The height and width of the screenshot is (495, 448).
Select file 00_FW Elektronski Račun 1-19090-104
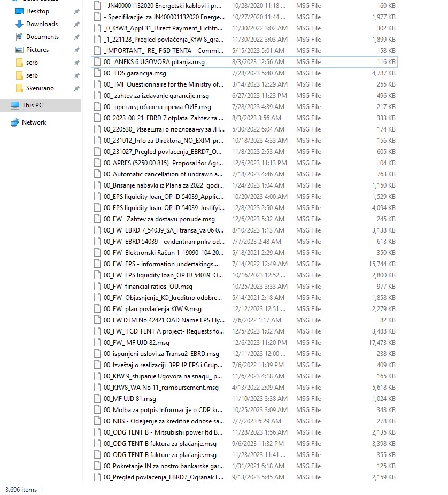click(164, 253)
